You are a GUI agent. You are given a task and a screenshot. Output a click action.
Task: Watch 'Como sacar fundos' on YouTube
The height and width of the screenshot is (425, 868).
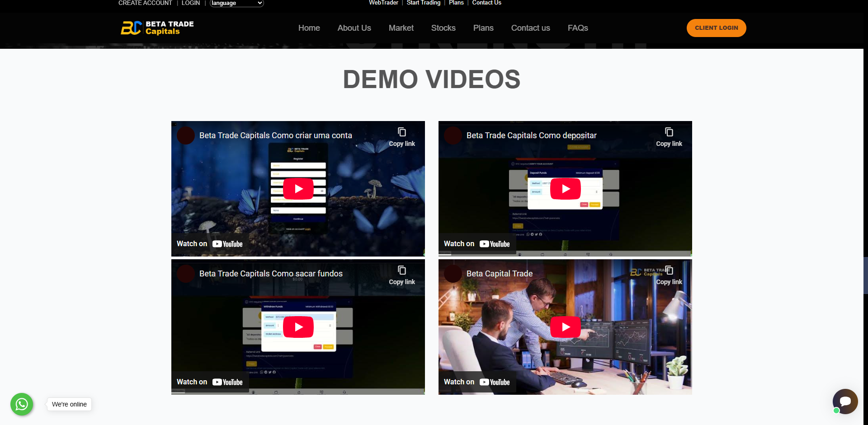pos(210,382)
